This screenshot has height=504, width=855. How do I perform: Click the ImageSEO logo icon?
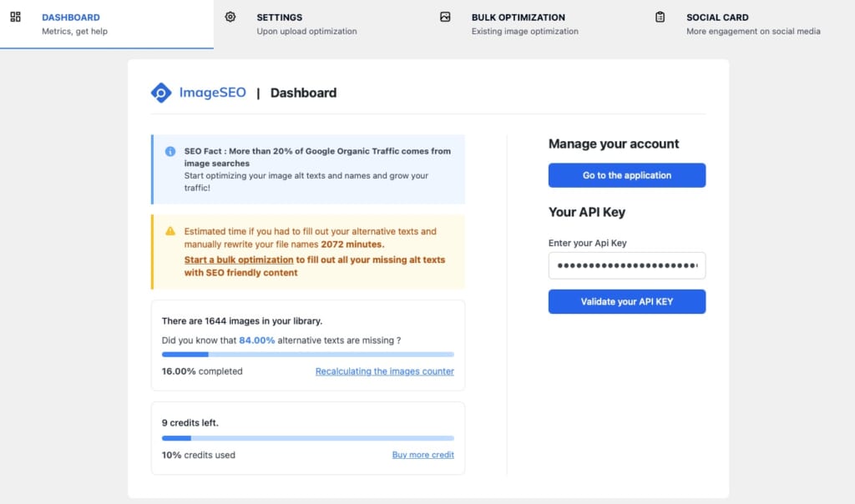[x=161, y=93]
